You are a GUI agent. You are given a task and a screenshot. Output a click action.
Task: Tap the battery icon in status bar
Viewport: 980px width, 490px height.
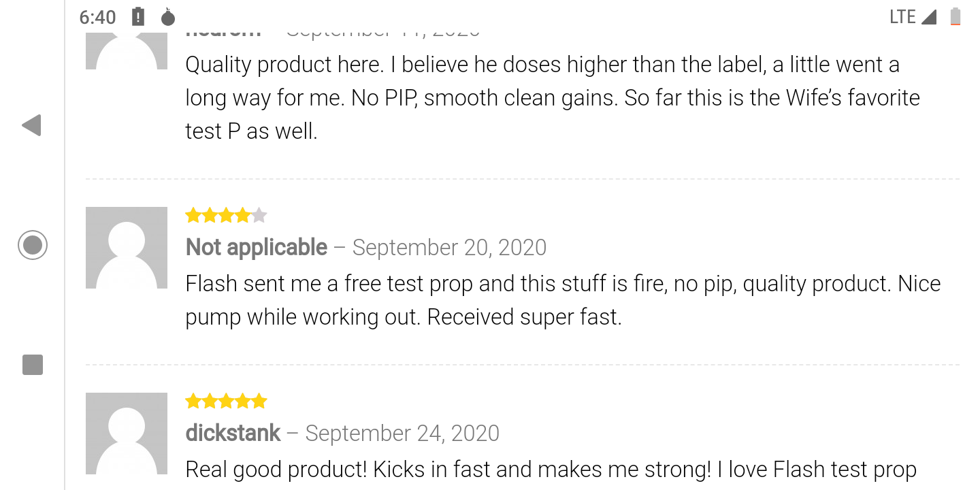(x=955, y=16)
